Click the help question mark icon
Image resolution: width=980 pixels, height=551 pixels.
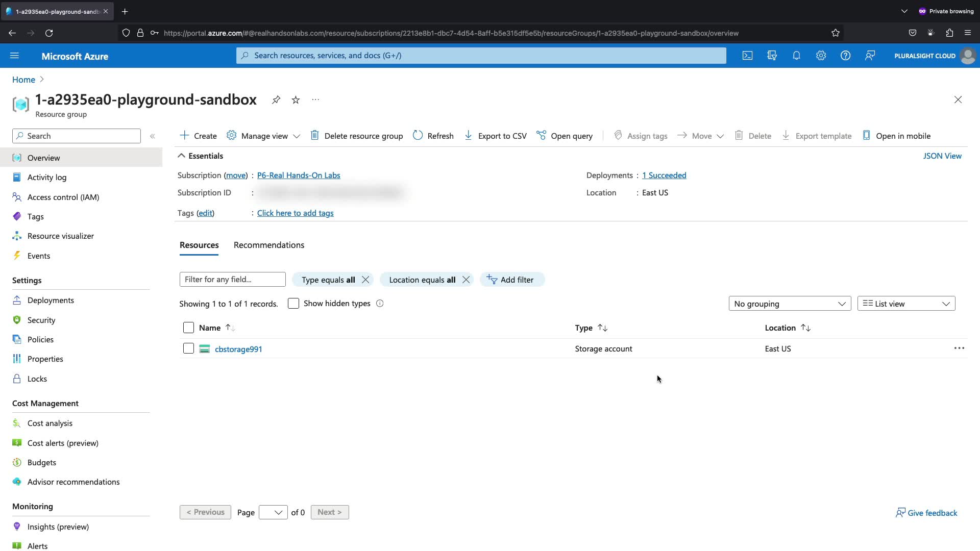(x=845, y=56)
